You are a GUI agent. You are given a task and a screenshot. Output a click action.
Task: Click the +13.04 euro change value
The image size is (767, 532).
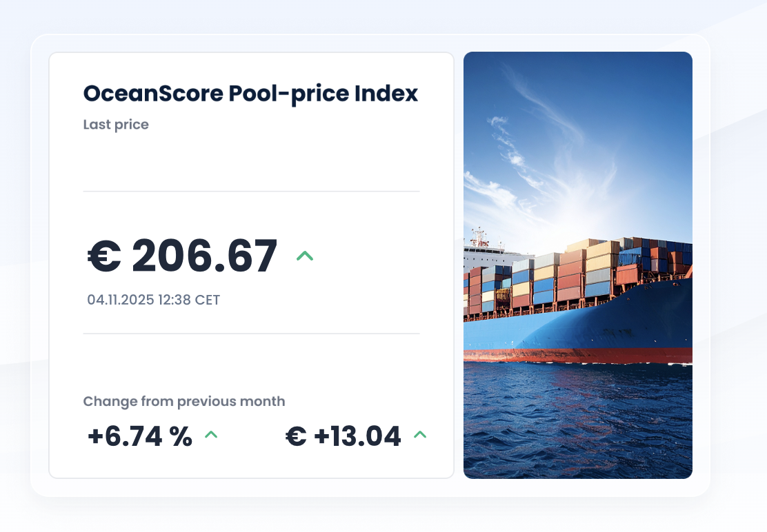(357, 436)
